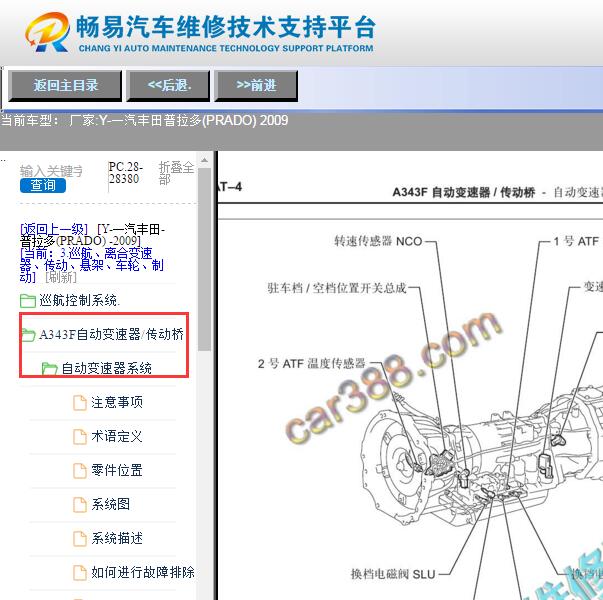Click the A343F 自动变速器/传动桥 page header

463,192
